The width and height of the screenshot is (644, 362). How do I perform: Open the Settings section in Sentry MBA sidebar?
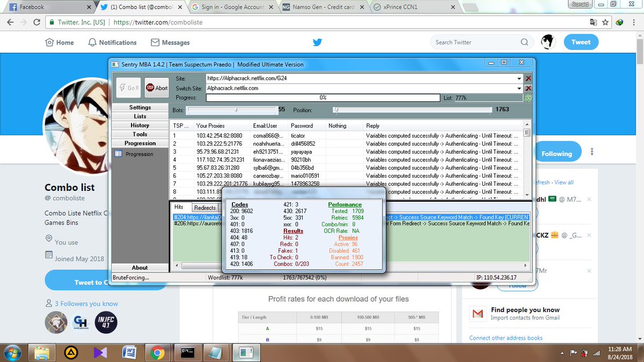(x=140, y=107)
